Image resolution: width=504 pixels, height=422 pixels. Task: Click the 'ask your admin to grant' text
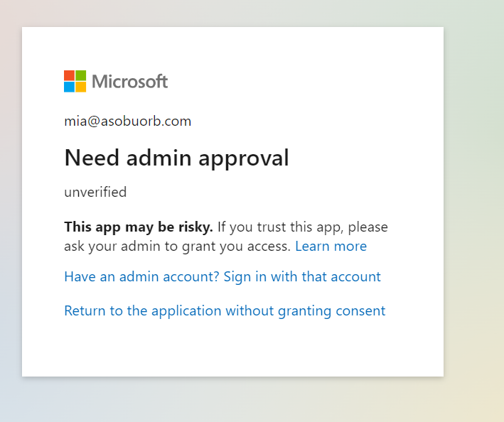142,247
